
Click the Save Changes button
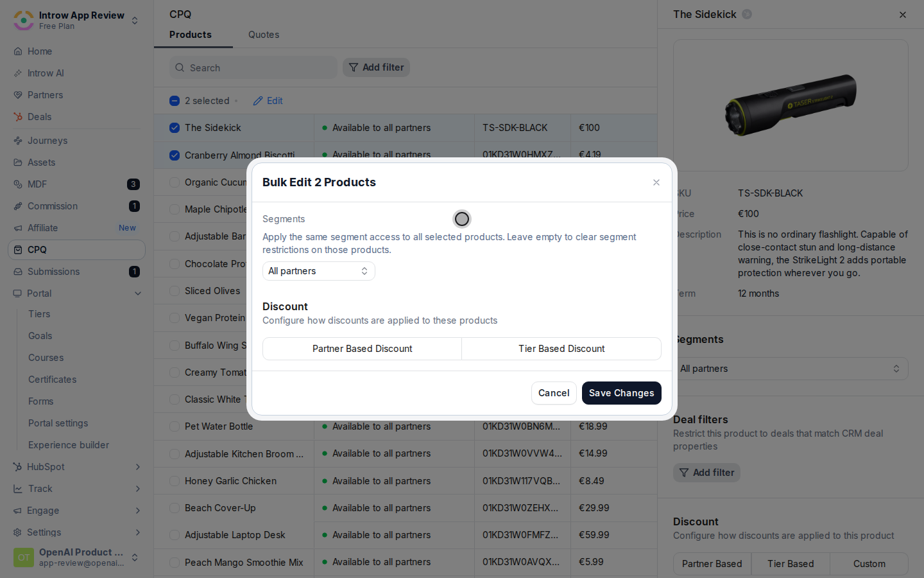[x=622, y=393]
